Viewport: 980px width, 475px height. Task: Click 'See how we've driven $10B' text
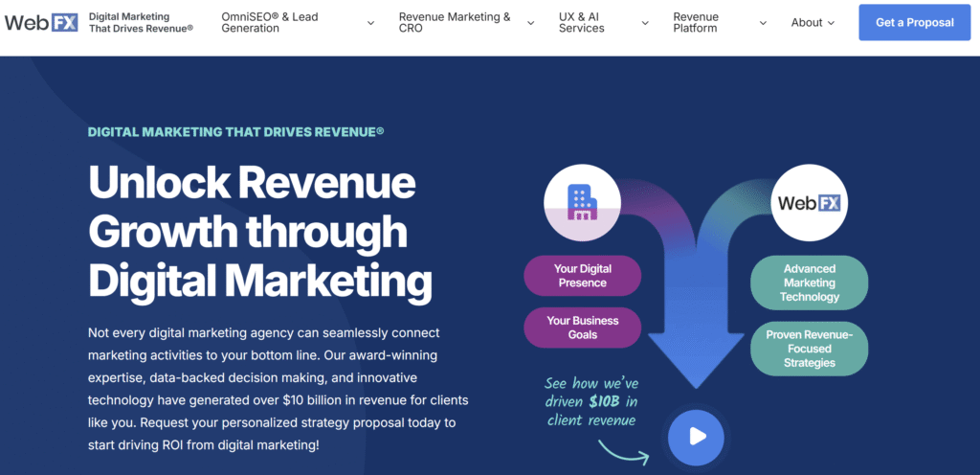(x=591, y=400)
